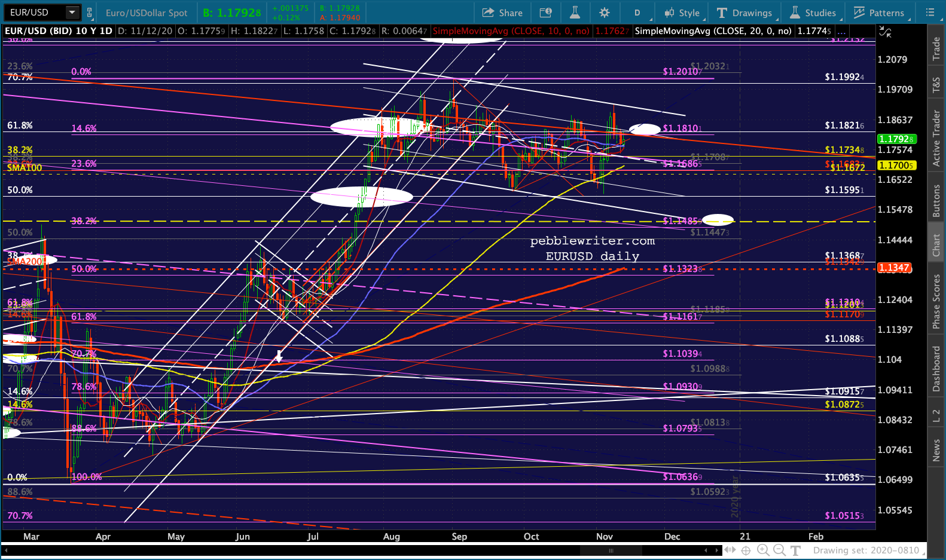Click the $1.2010 Fibonacci level label
This screenshot has height=560, width=946.
point(682,72)
